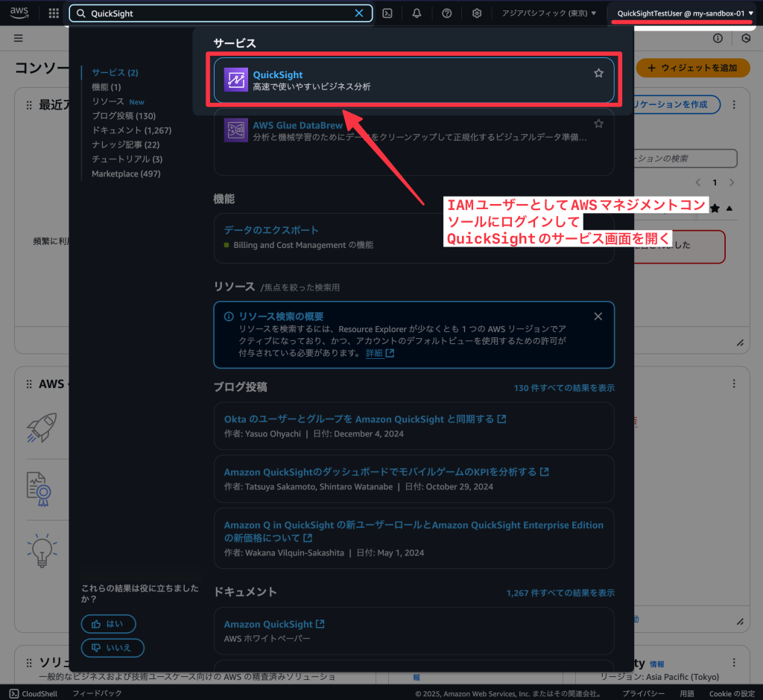Viewport: 763px width, 700px height.
Task: Open the hexagon panel icon at top right
Action: click(x=746, y=38)
